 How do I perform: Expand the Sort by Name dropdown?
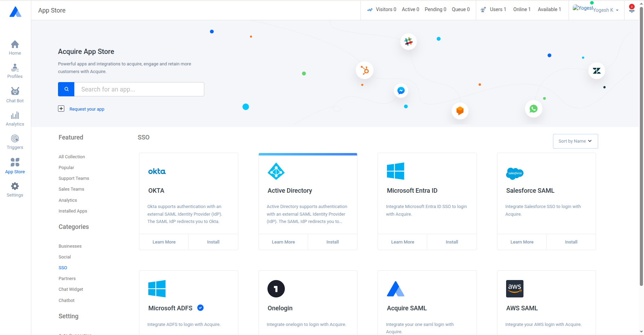coord(575,141)
